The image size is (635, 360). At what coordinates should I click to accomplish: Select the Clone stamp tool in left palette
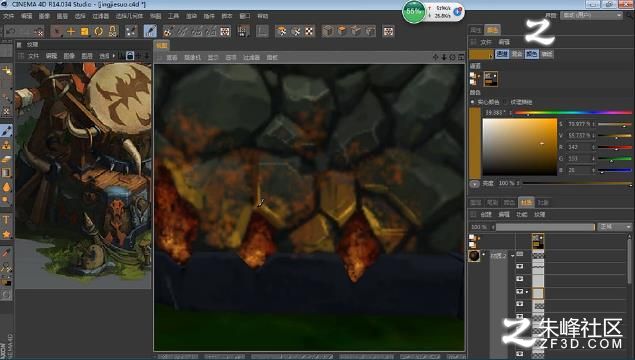(x=6, y=145)
